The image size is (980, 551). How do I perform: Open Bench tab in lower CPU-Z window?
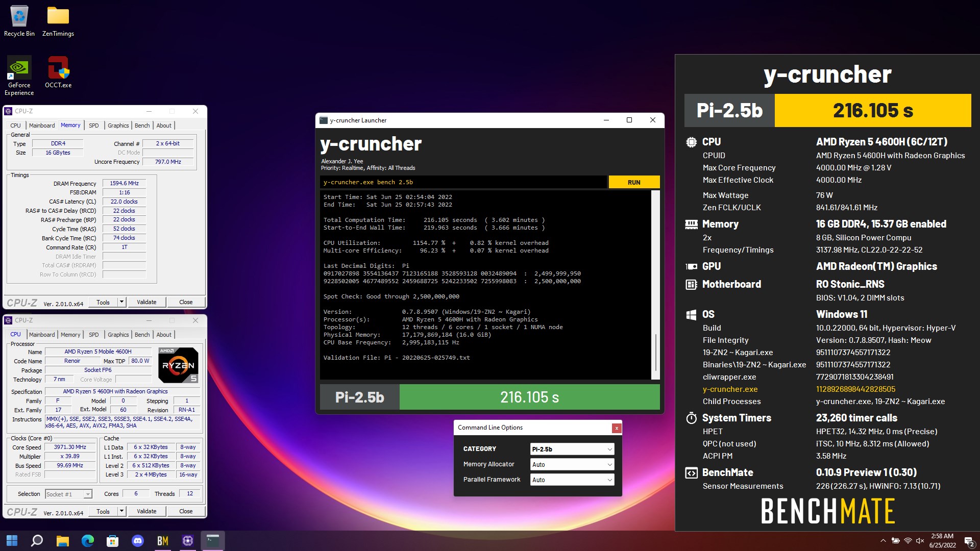point(142,335)
